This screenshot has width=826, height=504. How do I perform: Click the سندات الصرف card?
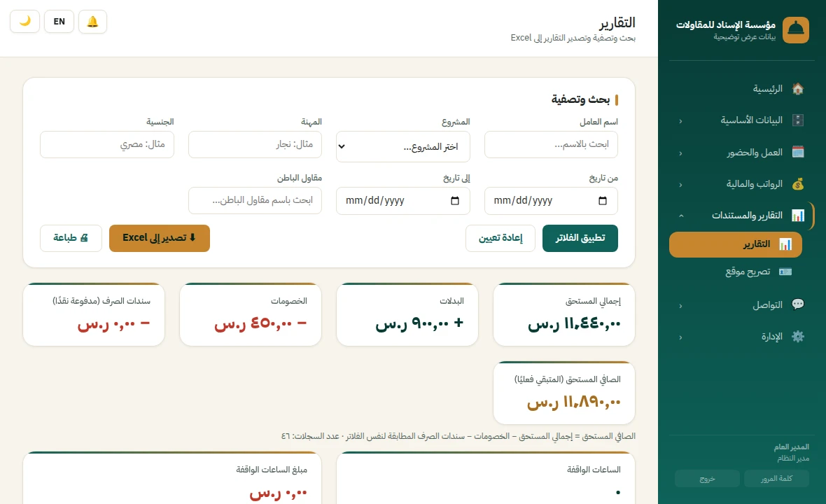(94, 314)
